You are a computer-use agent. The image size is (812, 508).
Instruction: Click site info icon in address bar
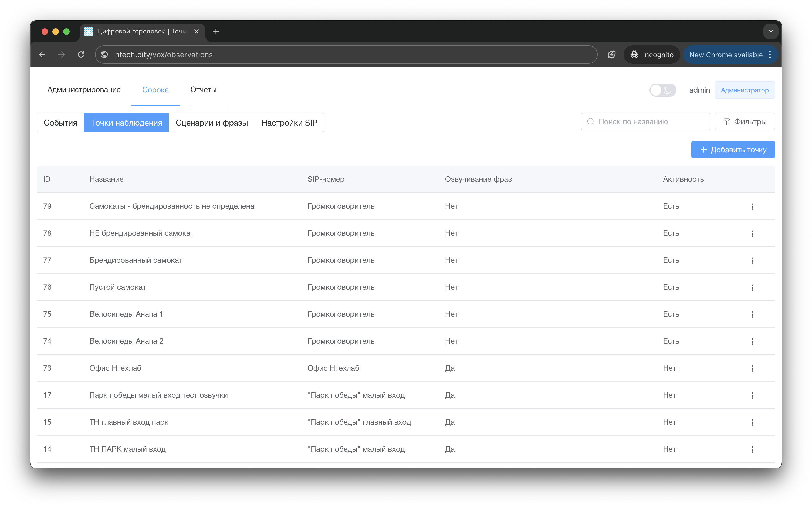(104, 55)
